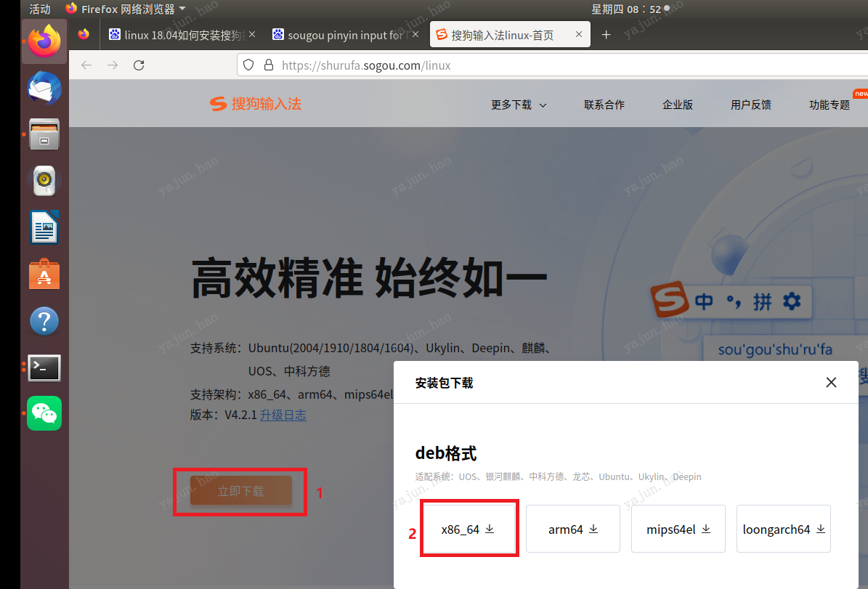The height and width of the screenshot is (589, 868).
Task: Open the 企业版 menu item
Action: click(x=678, y=105)
